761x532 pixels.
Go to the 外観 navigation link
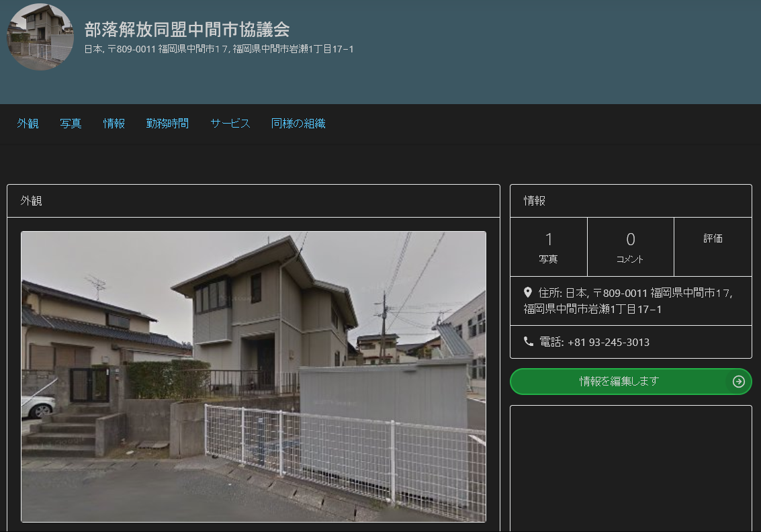click(28, 124)
